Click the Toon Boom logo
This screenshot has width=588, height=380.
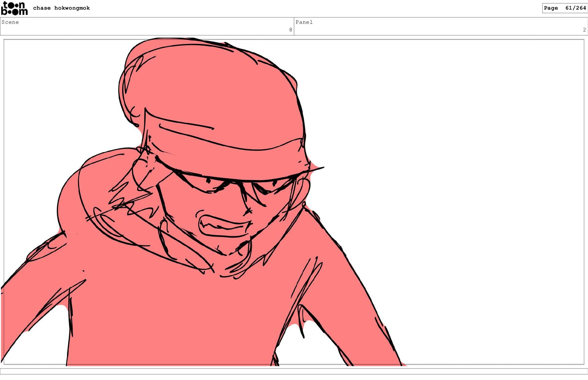coord(14,8)
